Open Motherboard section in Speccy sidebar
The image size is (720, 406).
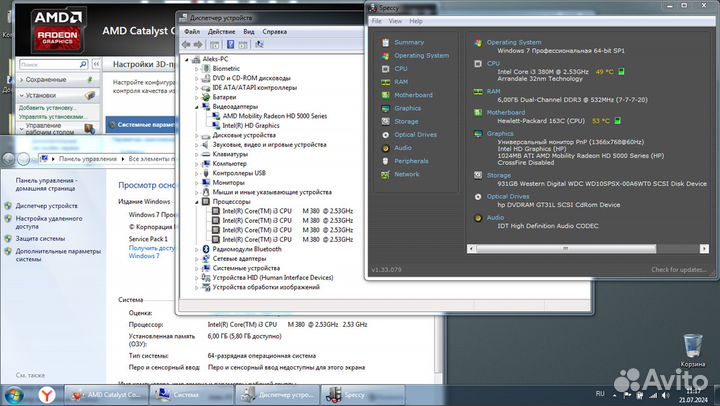(413, 95)
